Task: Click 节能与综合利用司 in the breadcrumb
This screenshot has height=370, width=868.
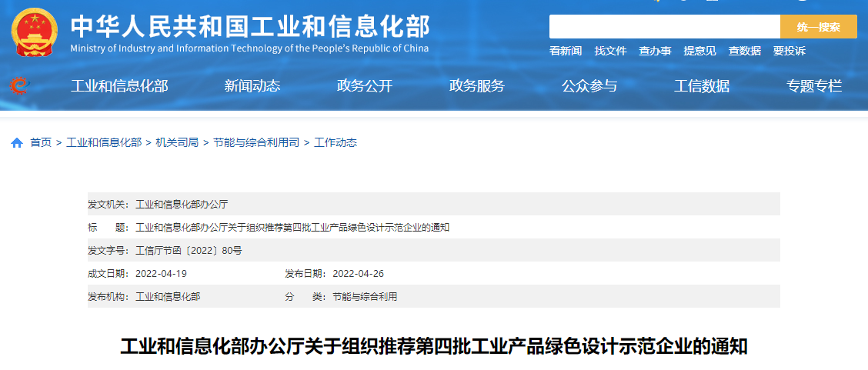Action: click(256, 142)
